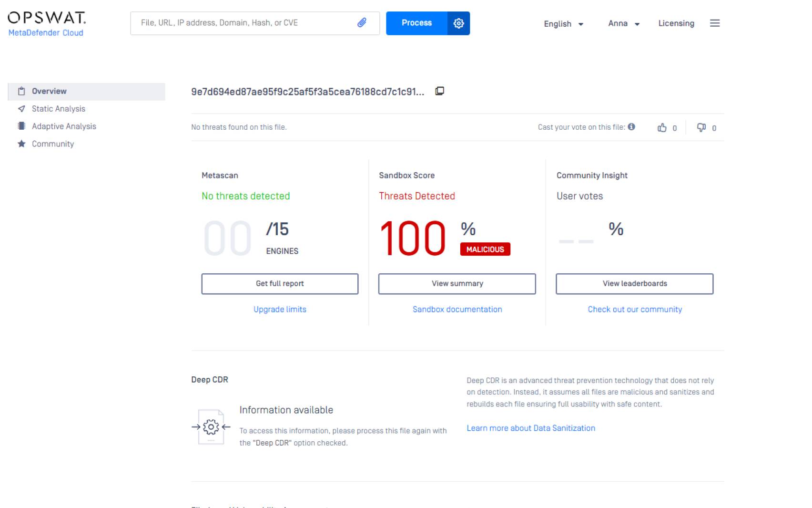The height and width of the screenshot is (508, 812).
Task: Click the Static Analysis send icon
Action: 21,109
